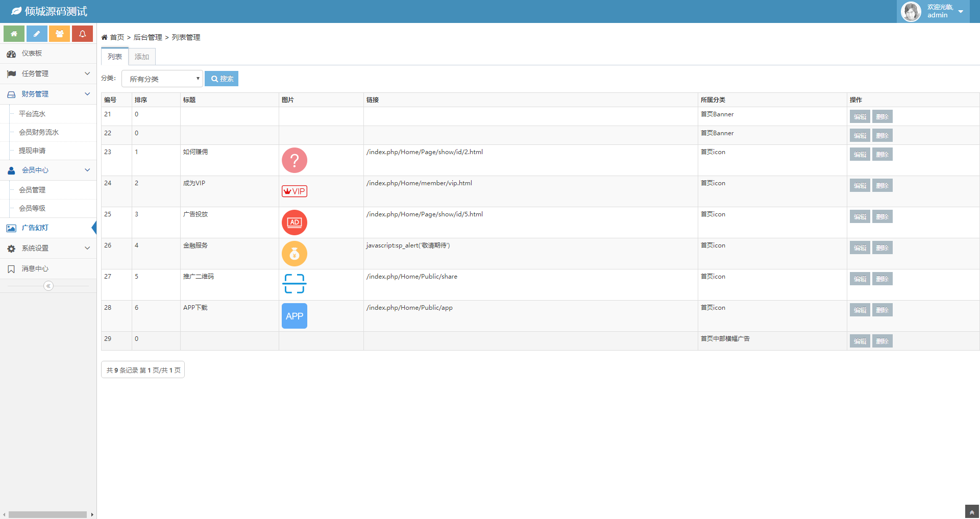
Task: Click 删除 button for row 27 推广二维码
Action: coord(882,279)
